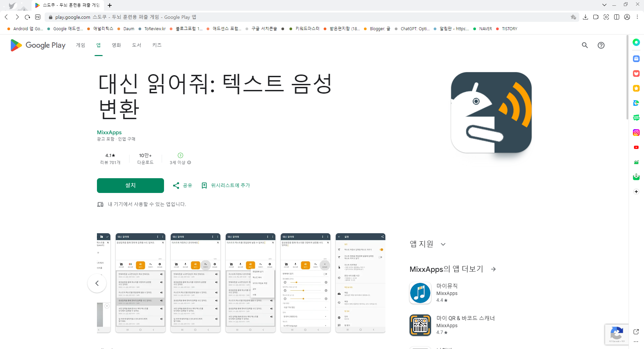The height and width of the screenshot is (349, 644).
Task: Add the app to wishlist
Action: coord(226,185)
